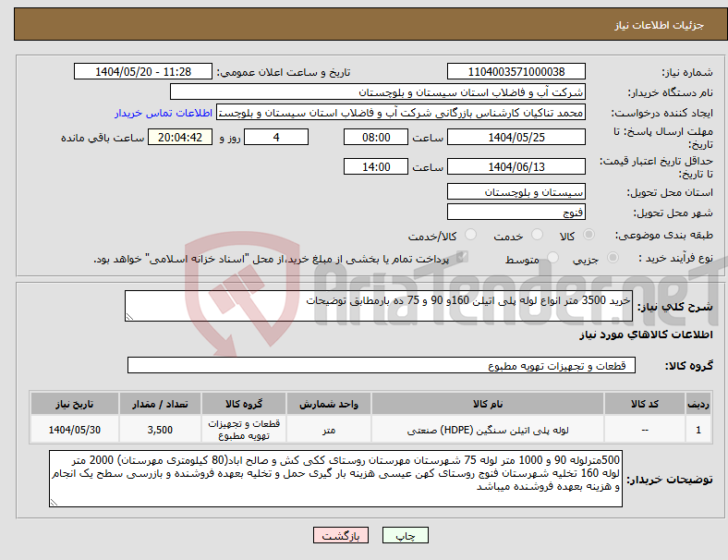Click the جزئیات اطلاعات نیاز page header

660,25
